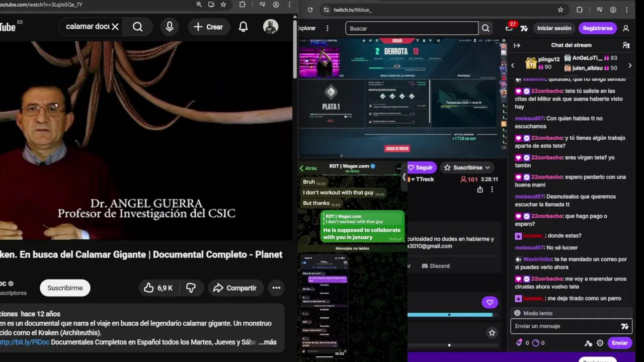Go back with Atrás in chat overlay
This screenshot has height=362, width=644.
[x=308, y=168]
